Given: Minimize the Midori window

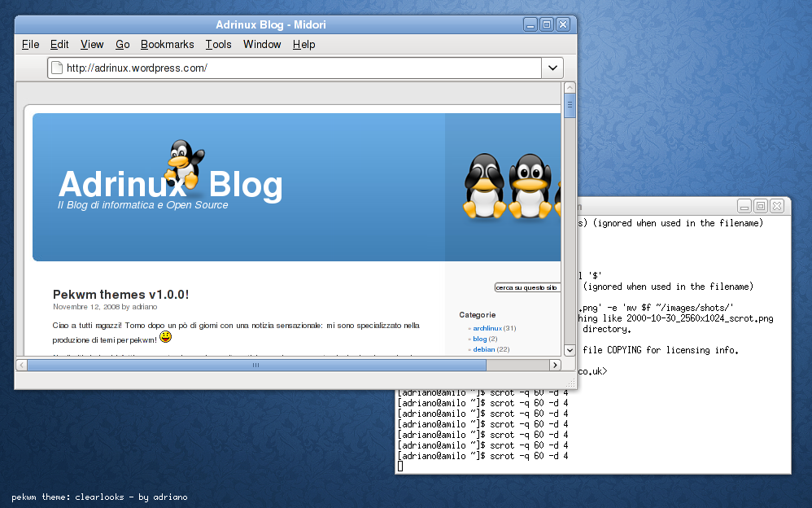Looking at the screenshot, I should click(530, 24).
